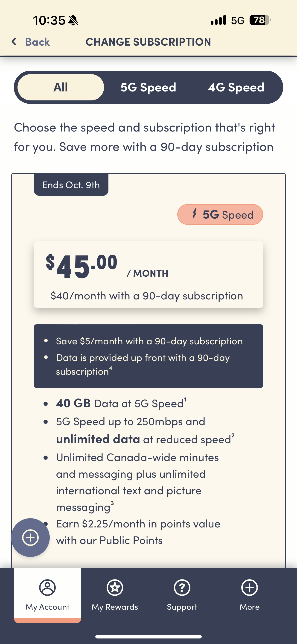
Task: Tap the Back link
Action: click(x=37, y=42)
